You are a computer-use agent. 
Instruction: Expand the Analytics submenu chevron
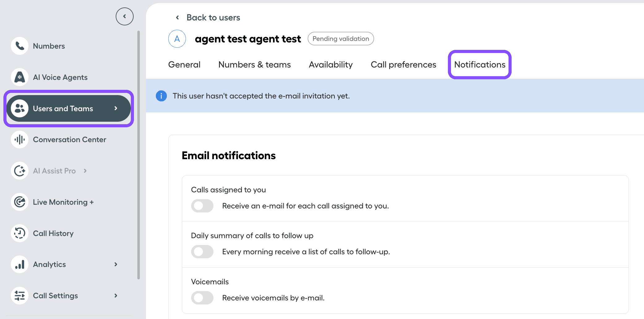[116, 264]
